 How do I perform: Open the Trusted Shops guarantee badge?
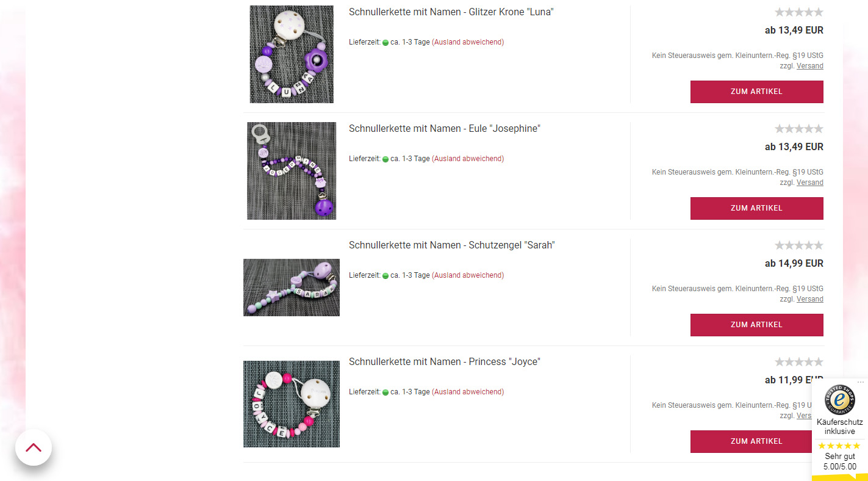point(840,399)
